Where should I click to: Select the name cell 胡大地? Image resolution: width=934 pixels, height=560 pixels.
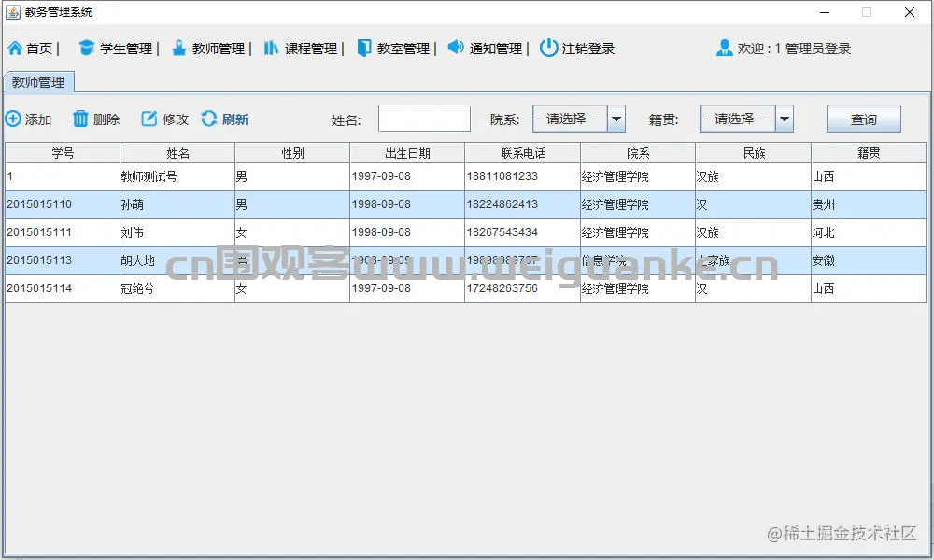(x=177, y=260)
